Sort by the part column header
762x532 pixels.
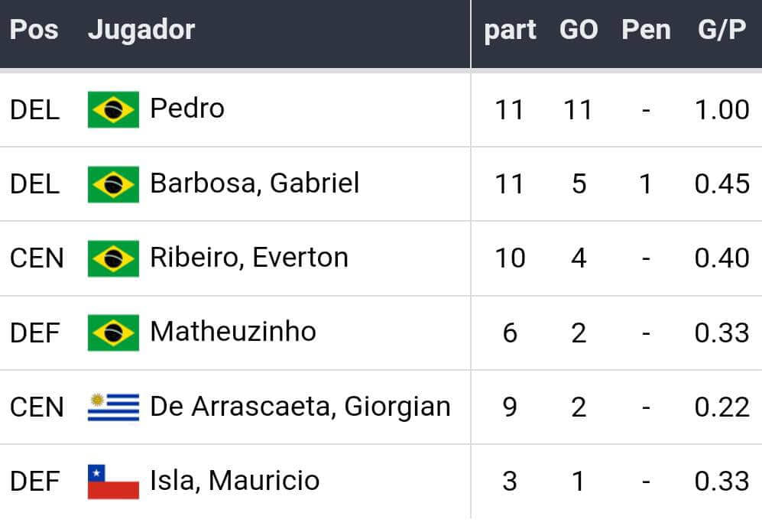coord(510,31)
